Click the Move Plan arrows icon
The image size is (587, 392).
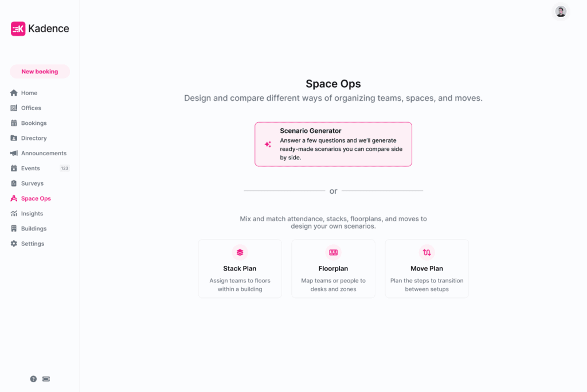tap(426, 252)
